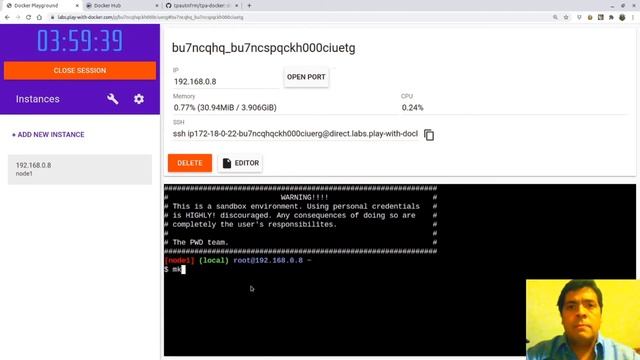The width and height of the screenshot is (640, 360).
Task: Close the GitHub tpa-docker tab
Action: coord(236,6)
